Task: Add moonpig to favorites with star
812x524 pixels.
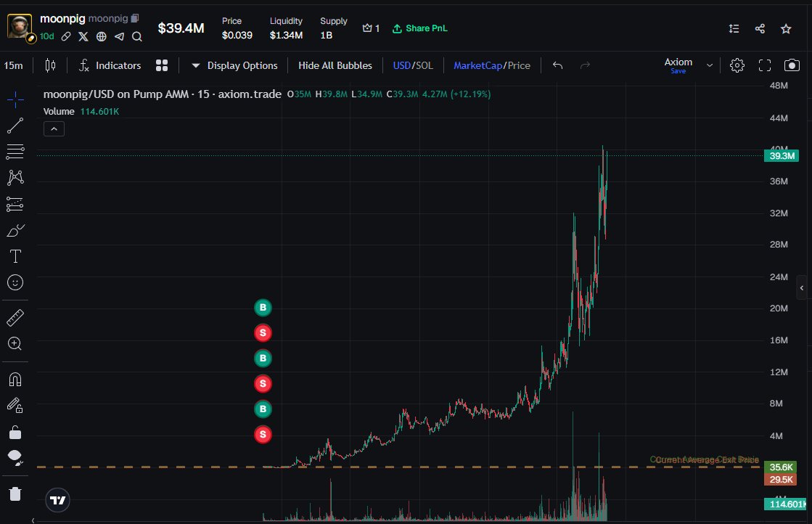Action: click(x=786, y=28)
